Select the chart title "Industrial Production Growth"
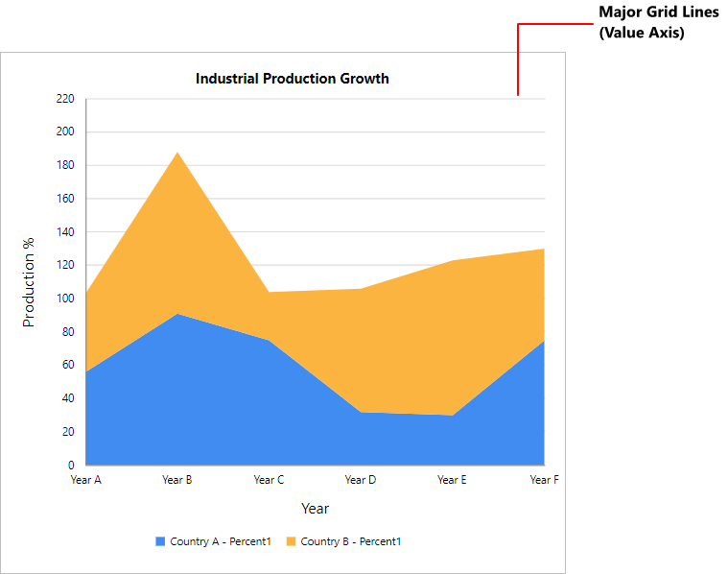Viewport: 728px width, 574px height. click(x=293, y=79)
